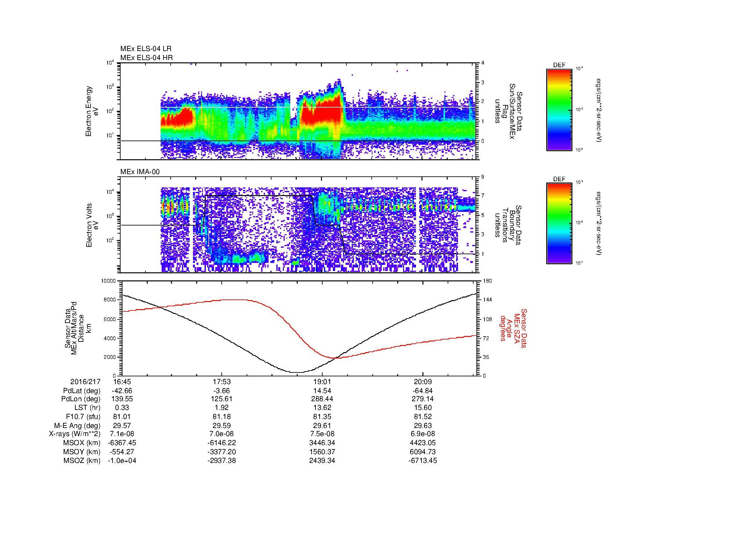Click the X-rays value '7.5e-08'

[322, 434]
